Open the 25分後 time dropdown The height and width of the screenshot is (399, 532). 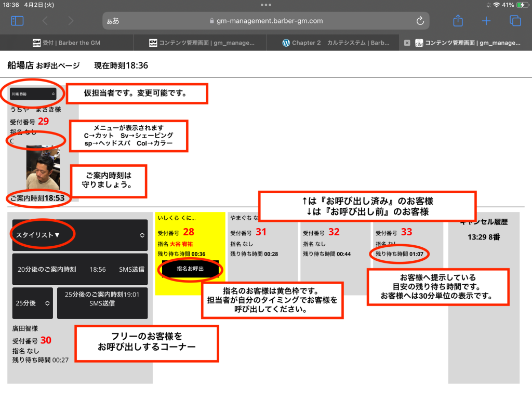pos(33,303)
